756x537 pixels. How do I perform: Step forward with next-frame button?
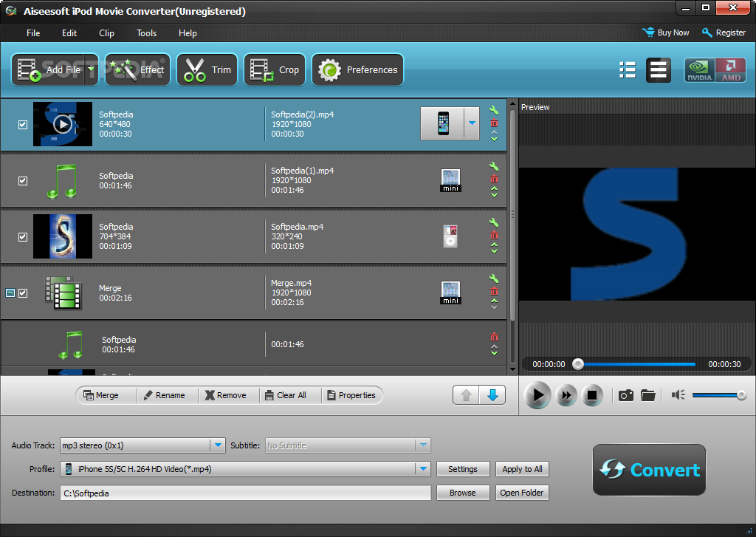(566, 395)
